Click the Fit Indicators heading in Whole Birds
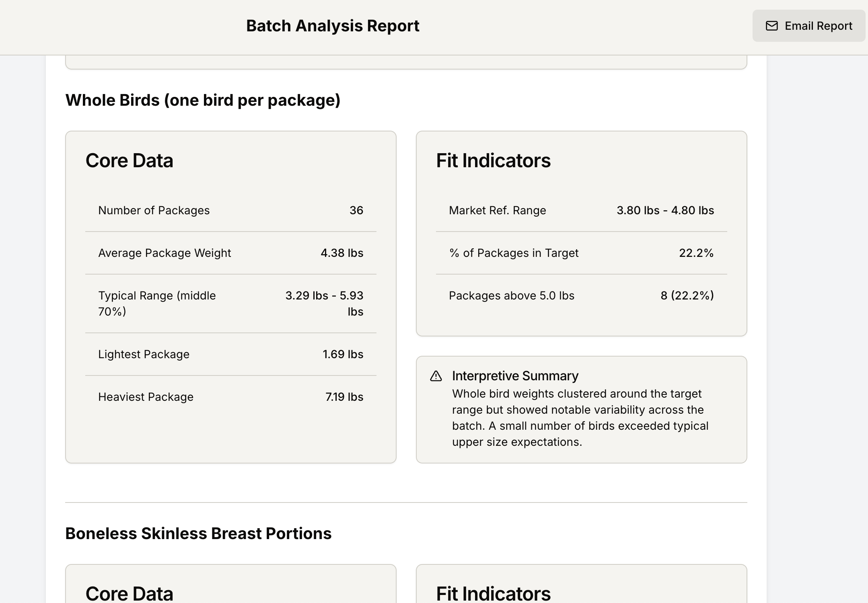The width and height of the screenshot is (868, 603). (x=493, y=160)
